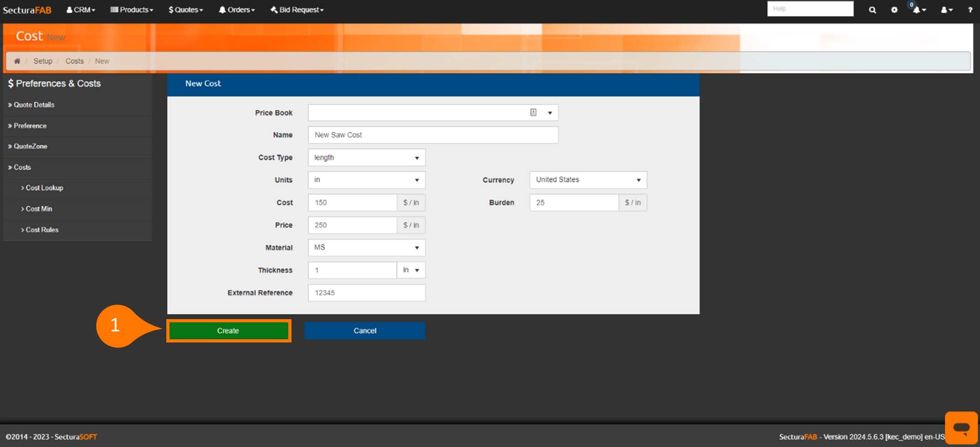
Task: Open the settings gear icon
Action: (894, 10)
